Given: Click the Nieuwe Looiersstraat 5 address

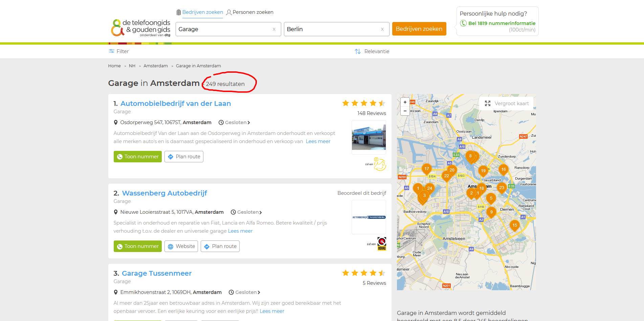Looking at the screenshot, I should tap(172, 212).
